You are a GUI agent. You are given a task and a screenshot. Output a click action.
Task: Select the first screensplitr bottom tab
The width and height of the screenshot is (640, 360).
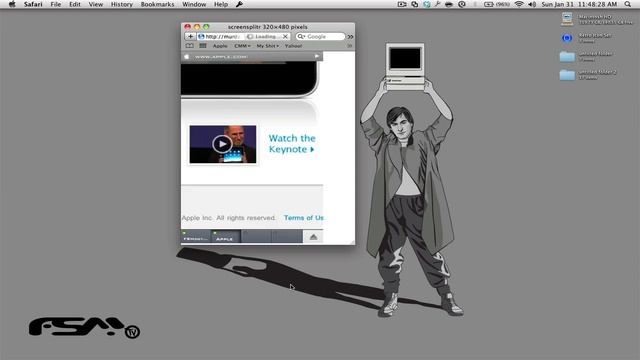tap(196, 236)
